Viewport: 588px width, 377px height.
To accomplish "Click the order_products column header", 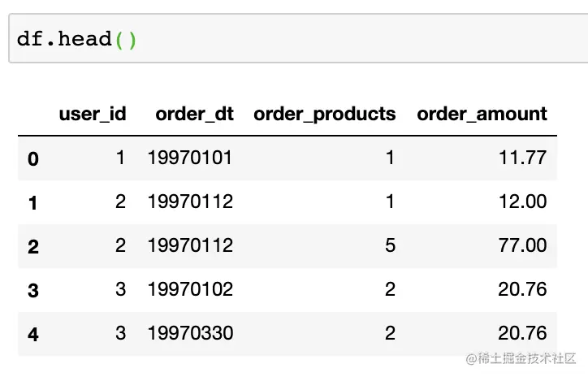I will [324, 114].
